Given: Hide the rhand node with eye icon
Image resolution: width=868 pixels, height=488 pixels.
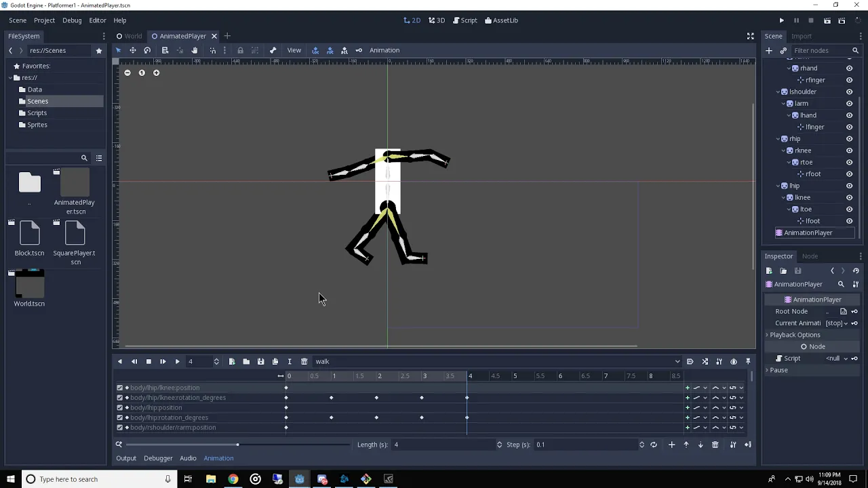Looking at the screenshot, I should pyautogui.click(x=849, y=68).
